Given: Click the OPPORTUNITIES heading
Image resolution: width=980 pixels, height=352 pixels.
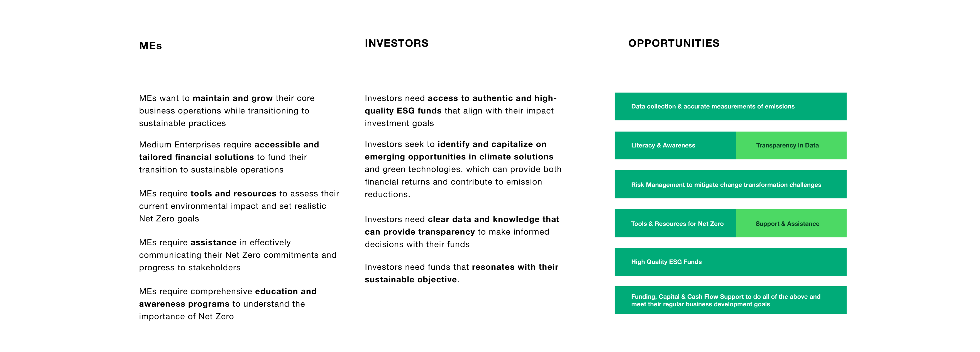Looking at the screenshot, I should click(673, 43).
